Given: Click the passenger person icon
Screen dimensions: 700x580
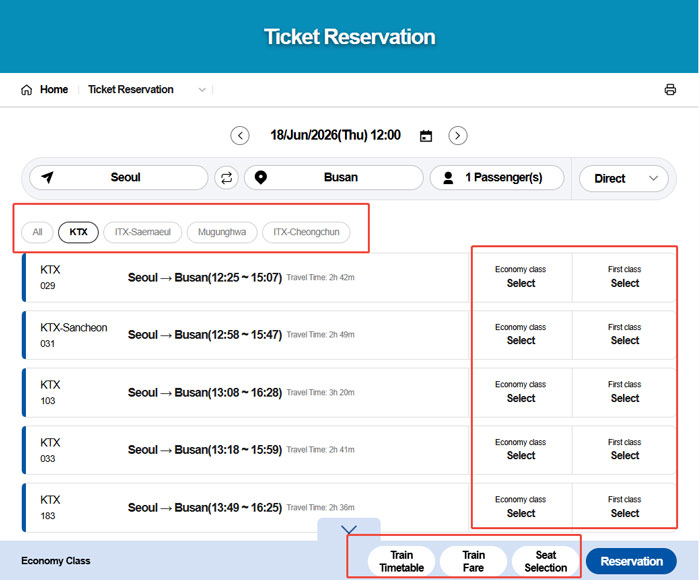Looking at the screenshot, I should click(x=448, y=178).
